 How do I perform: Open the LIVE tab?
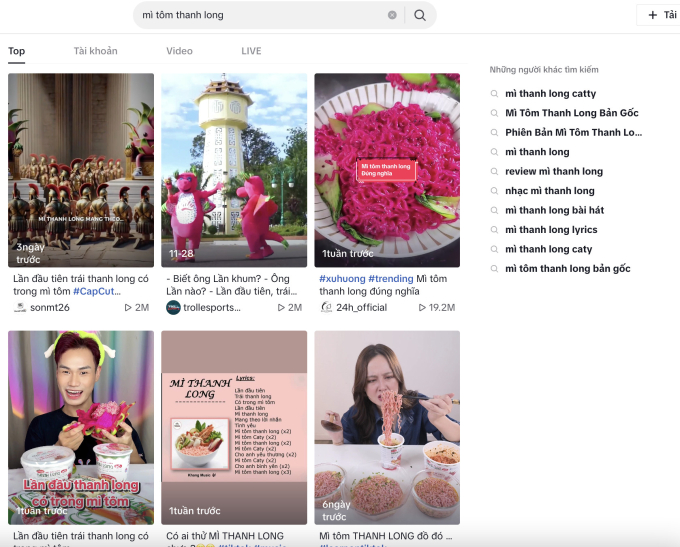[x=251, y=51]
